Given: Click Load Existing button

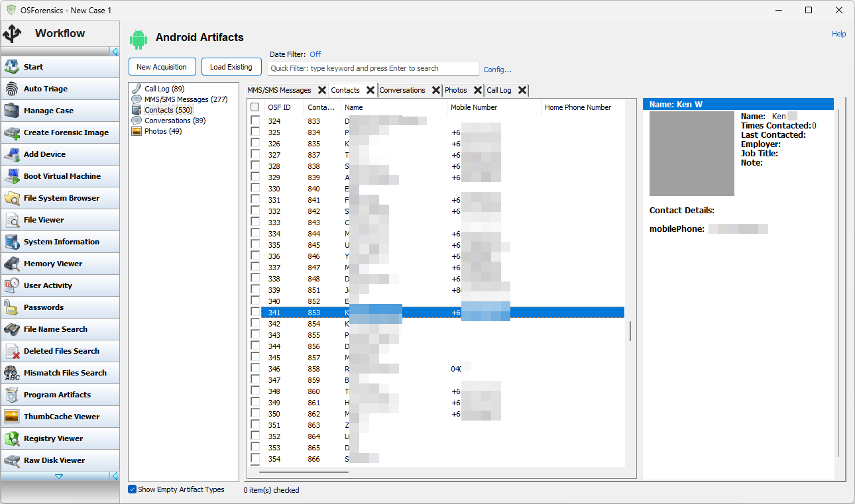Looking at the screenshot, I should tap(231, 67).
